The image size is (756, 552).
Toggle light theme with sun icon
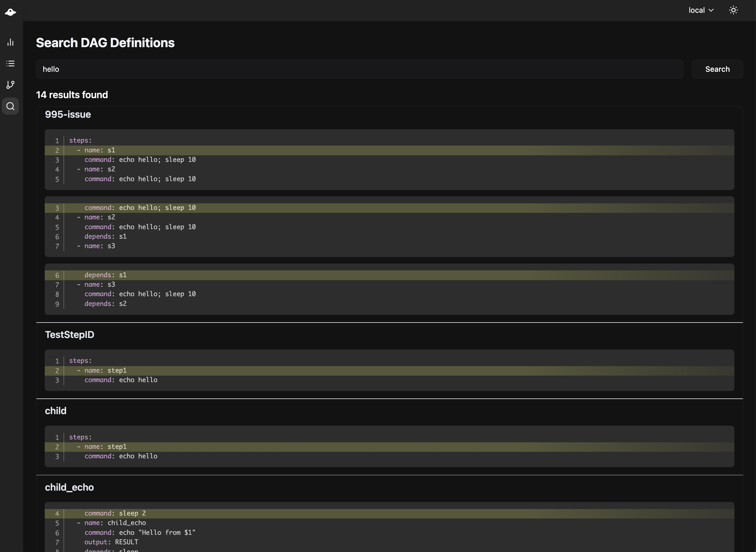coord(733,10)
